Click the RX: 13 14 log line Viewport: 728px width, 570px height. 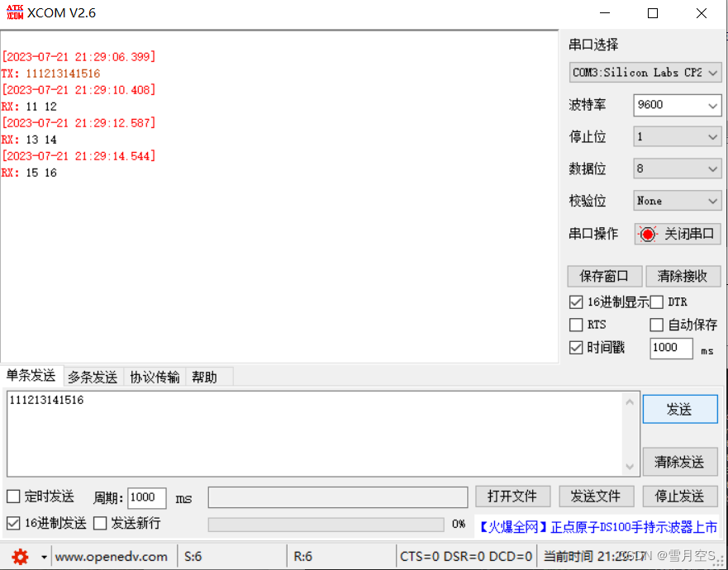pyautogui.click(x=29, y=140)
